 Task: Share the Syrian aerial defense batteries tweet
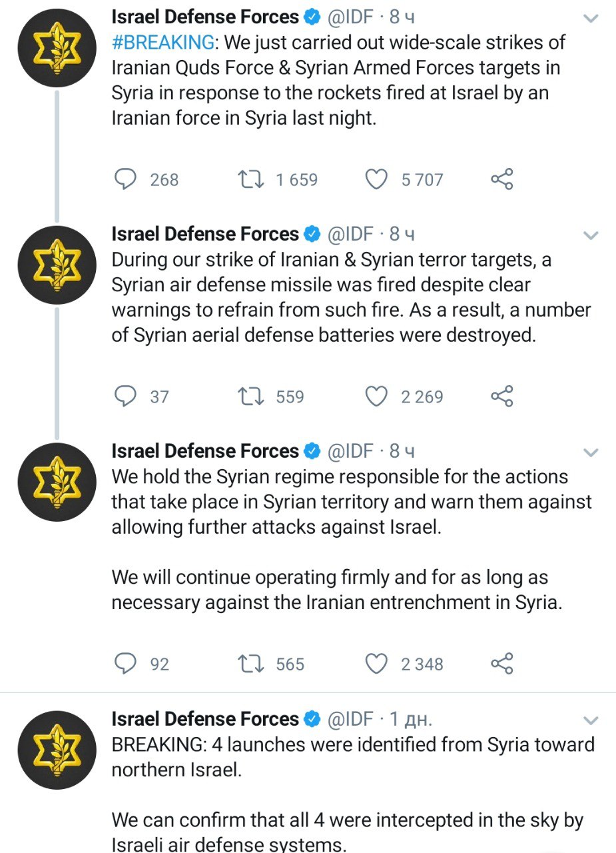coord(502,397)
